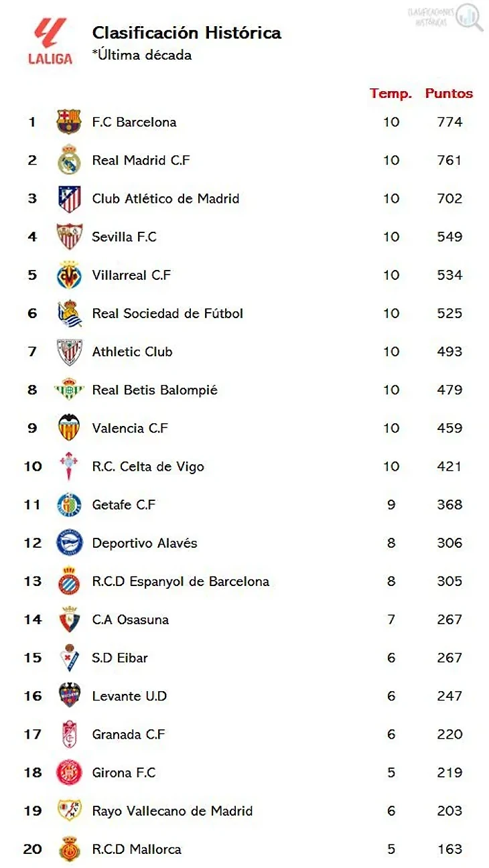489x868 pixels.
Task: Click the Puntos column header
Action: pos(449,94)
